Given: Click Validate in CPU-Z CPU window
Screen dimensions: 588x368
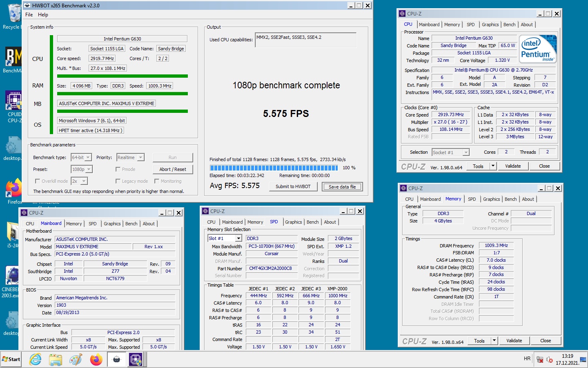Looking at the screenshot, I should point(513,166).
